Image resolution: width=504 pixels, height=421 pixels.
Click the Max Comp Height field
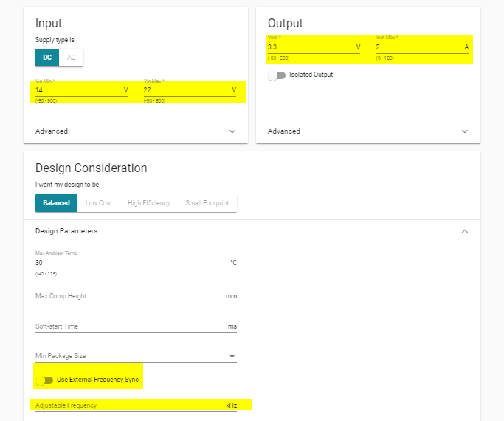point(129,296)
